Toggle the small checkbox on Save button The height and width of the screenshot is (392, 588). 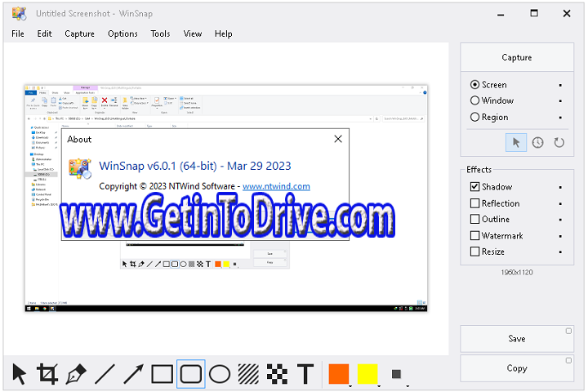click(x=568, y=331)
